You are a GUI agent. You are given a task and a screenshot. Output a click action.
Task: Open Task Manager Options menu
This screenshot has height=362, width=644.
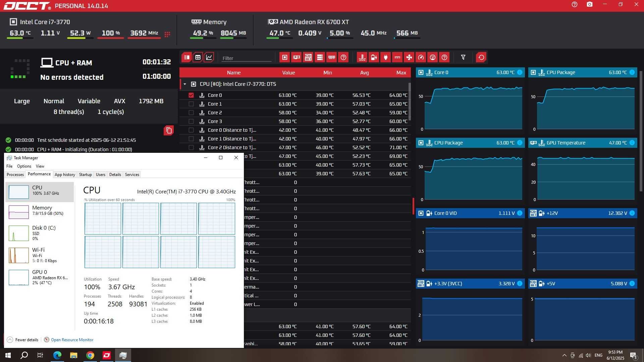point(24,166)
